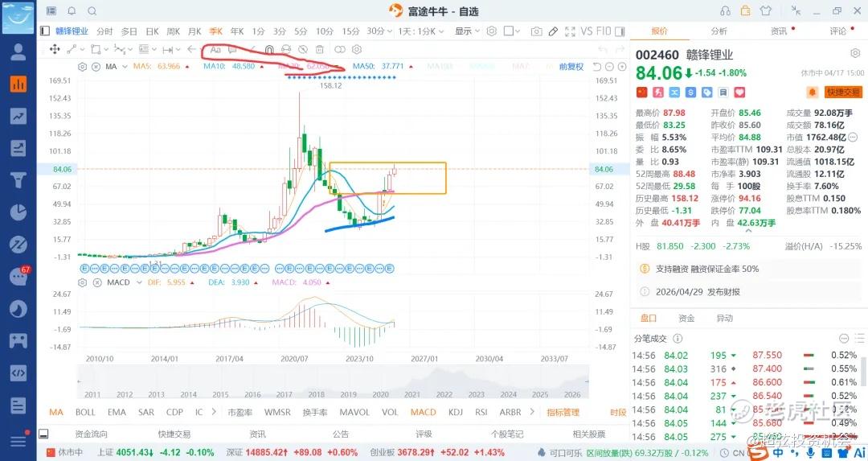Image resolution: width=868 pixels, height=461 pixels.
Task: Switch to the 分析 tab
Action: pyautogui.click(x=719, y=31)
